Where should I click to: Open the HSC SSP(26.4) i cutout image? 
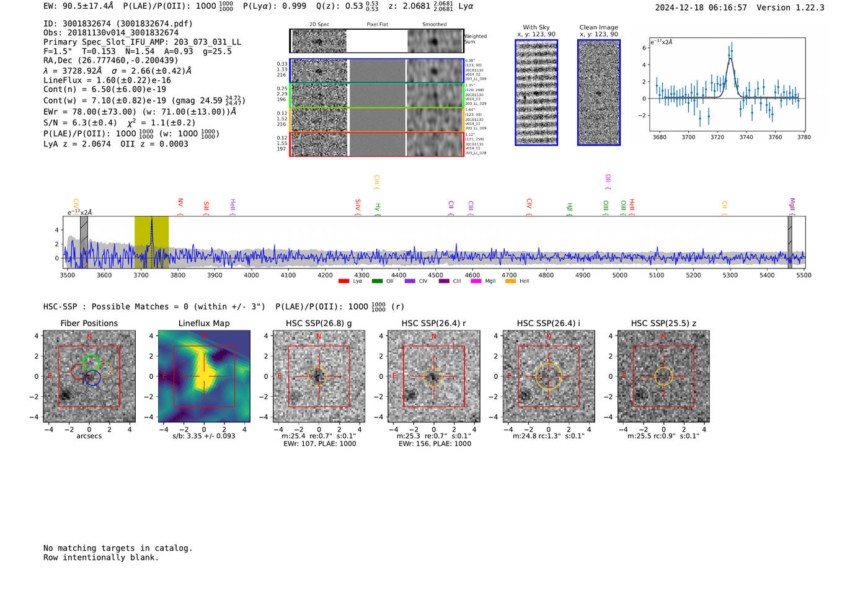pyautogui.click(x=549, y=376)
